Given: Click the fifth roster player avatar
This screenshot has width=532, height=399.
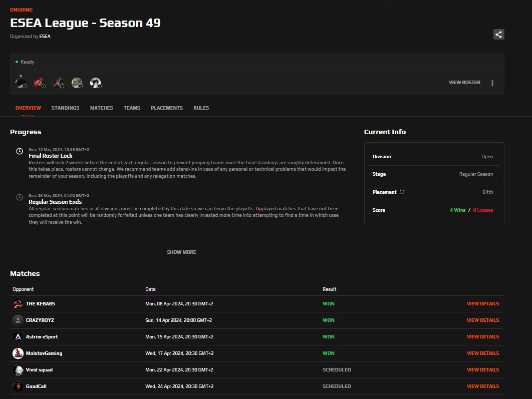Looking at the screenshot, I should pos(96,83).
